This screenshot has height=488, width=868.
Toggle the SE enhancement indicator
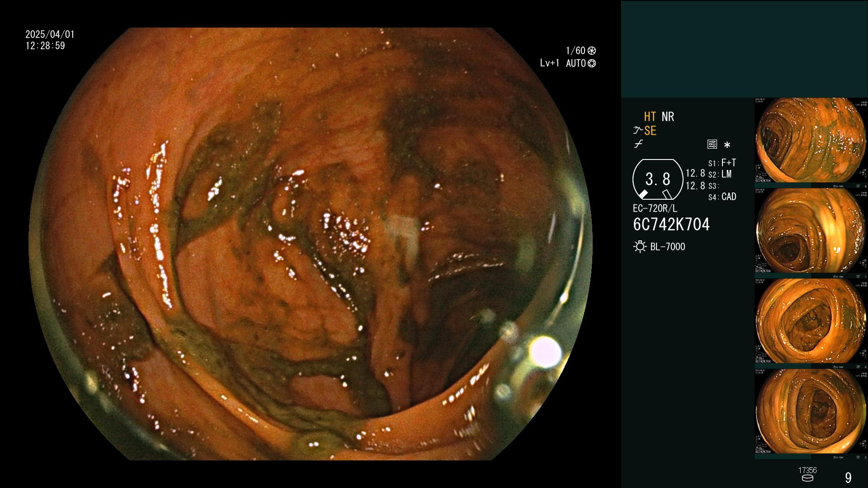click(650, 131)
